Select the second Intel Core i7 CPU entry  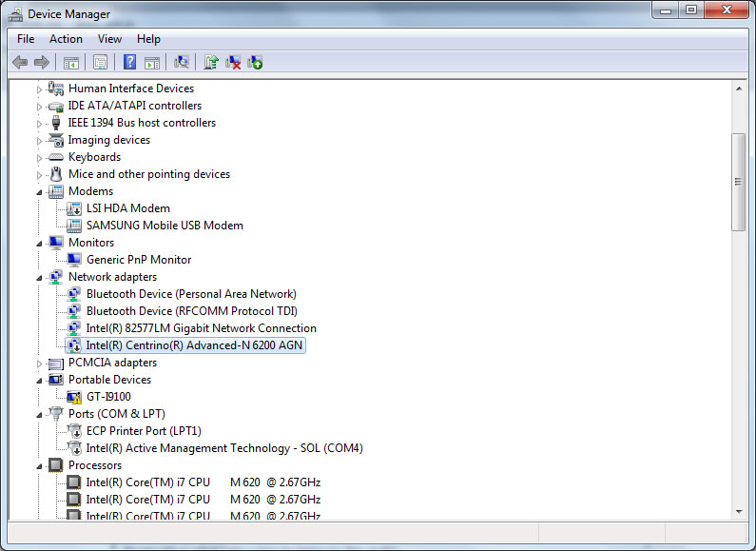point(203,500)
